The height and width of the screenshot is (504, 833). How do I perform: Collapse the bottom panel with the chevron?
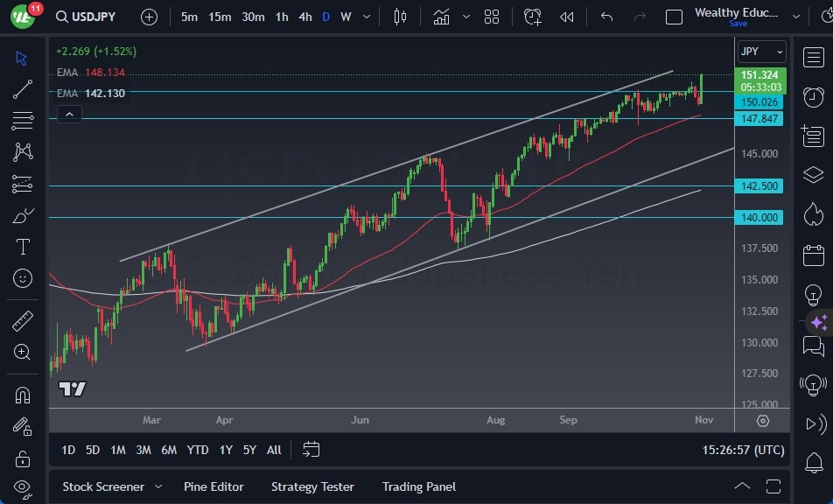(742, 486)
